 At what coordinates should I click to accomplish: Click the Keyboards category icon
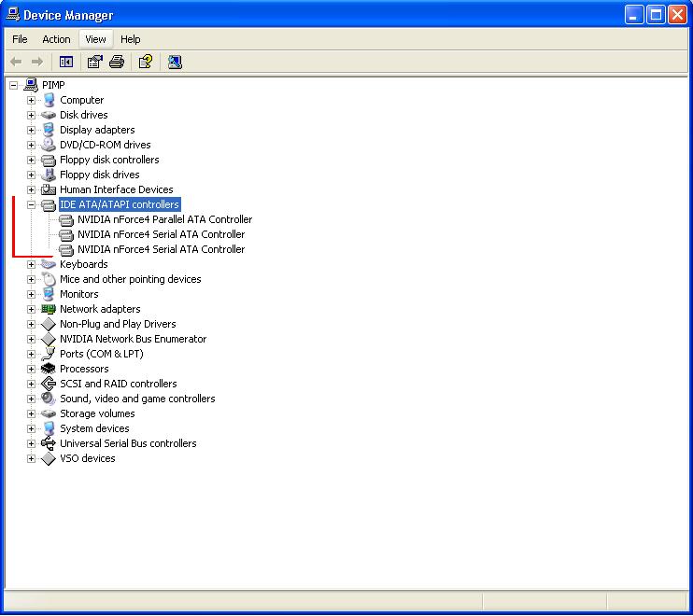[x=49, y=264]
